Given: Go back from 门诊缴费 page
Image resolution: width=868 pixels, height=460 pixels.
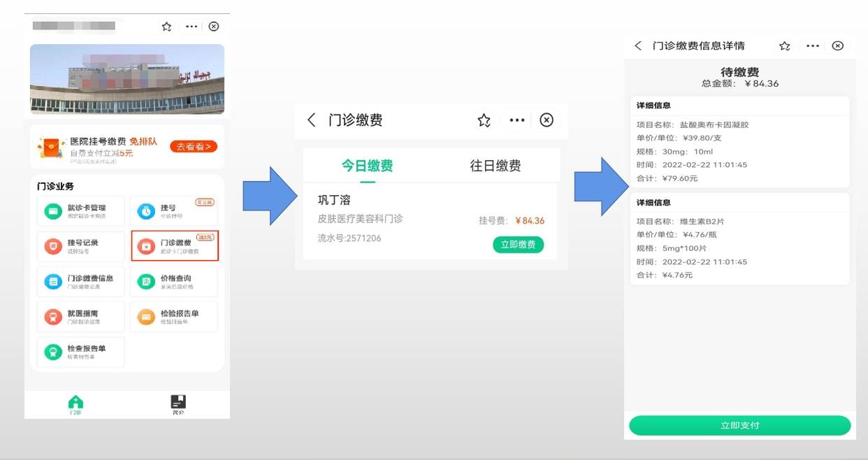Looking at the screenshot, I should [312, 120].
